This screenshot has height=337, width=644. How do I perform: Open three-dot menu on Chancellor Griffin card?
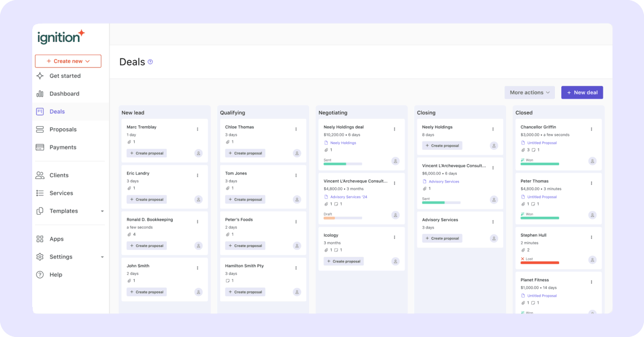coord(591,129)
